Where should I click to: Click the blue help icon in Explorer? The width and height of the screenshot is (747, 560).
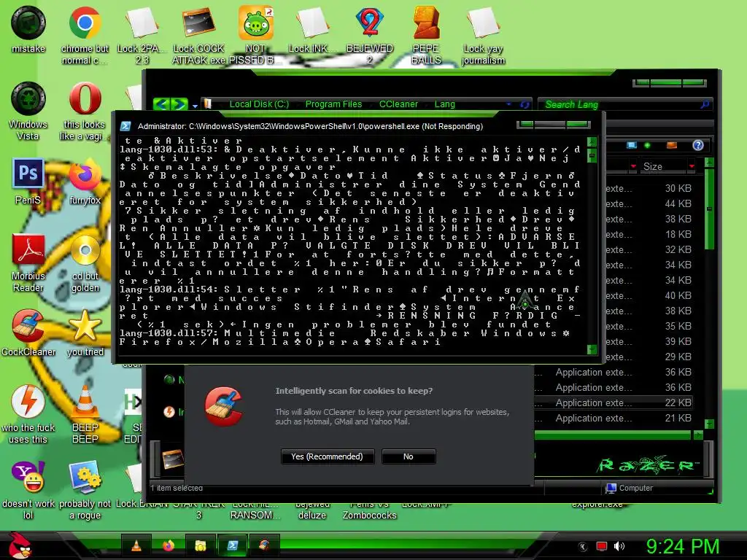[698, 145]
